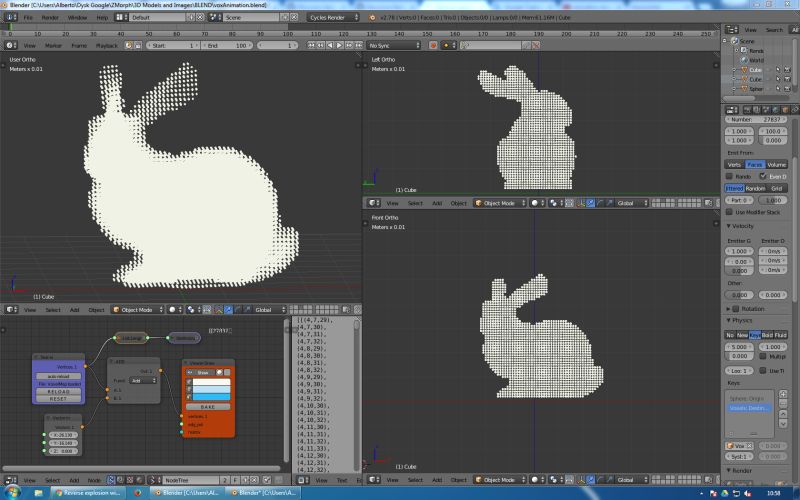Open Window menu in top bar

(x=78, y=17)
